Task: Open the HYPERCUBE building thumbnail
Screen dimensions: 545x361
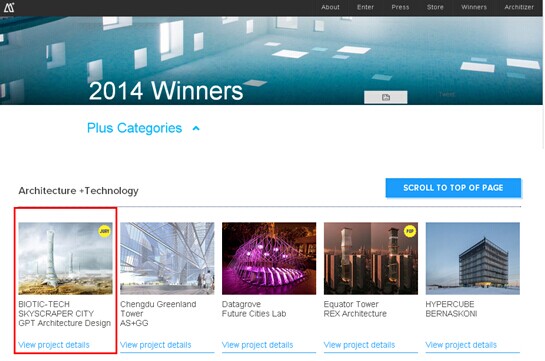Action: tap(473, 259)
